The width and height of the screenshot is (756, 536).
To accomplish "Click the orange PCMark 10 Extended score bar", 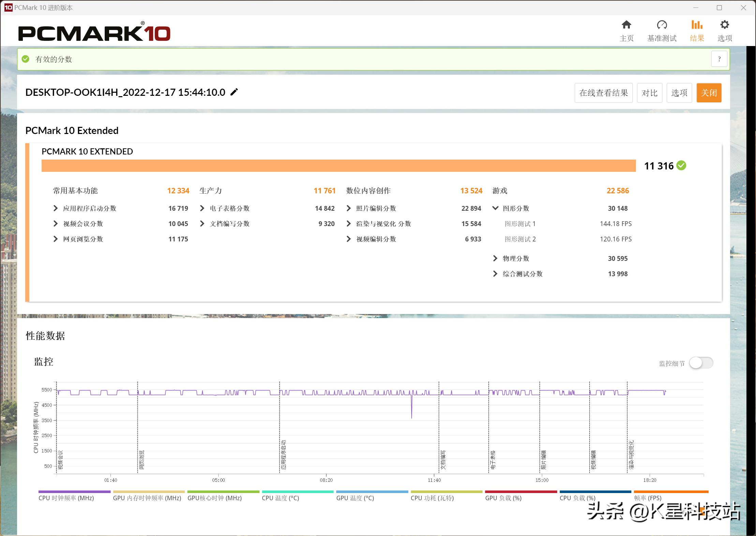I will (338, 166).
